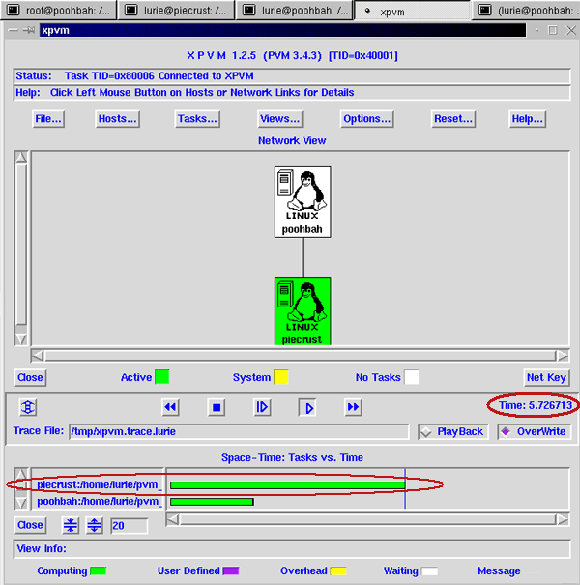Switch to the lurie@piecrust terminal tab

click(176, 10)
